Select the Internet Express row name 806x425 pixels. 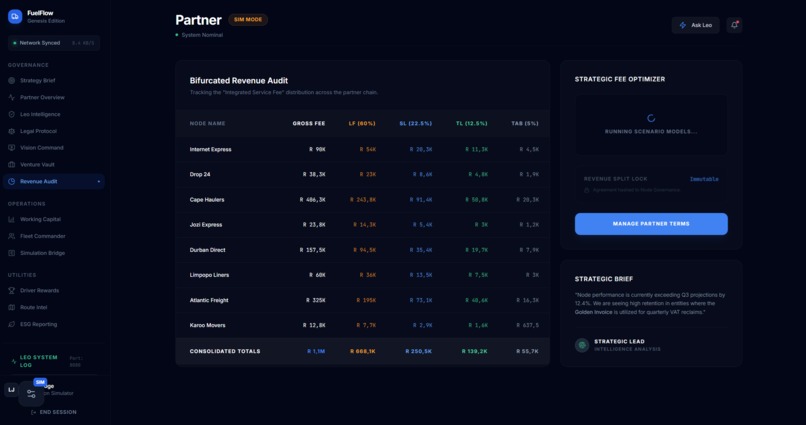[210, 150]
